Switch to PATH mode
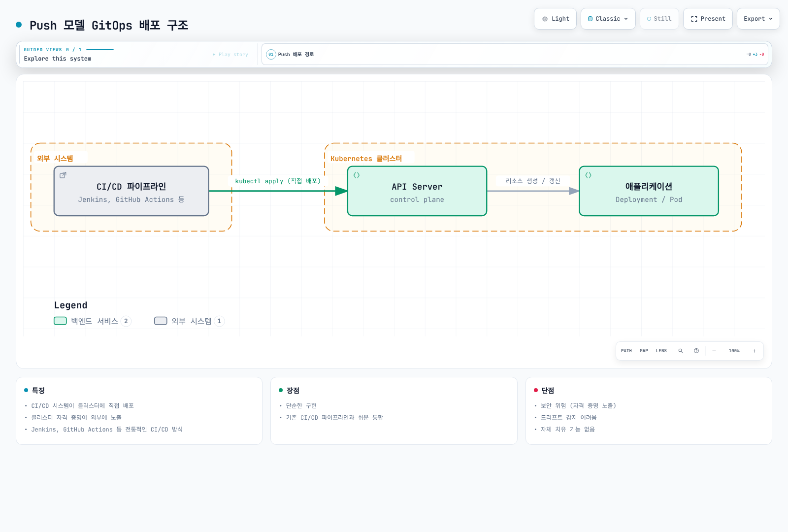The width and height of the screenshot is (788, 532). [x=626, y=351]
